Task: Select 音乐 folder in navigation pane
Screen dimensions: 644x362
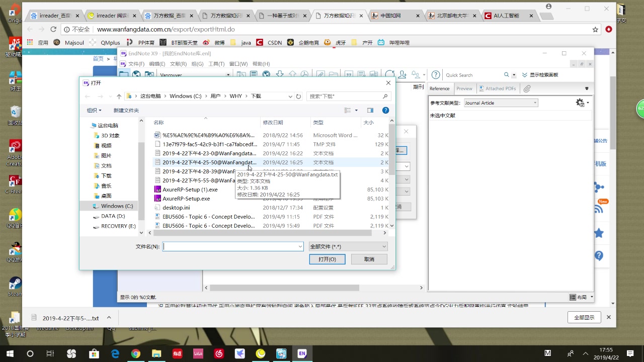Action: [106, 186]
